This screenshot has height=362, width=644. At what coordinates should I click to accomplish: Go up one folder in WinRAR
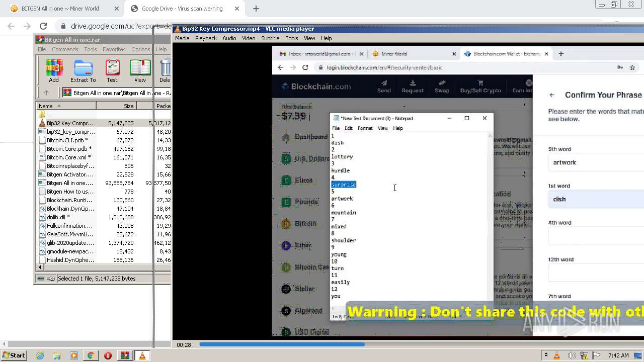[x=46, y=93]
